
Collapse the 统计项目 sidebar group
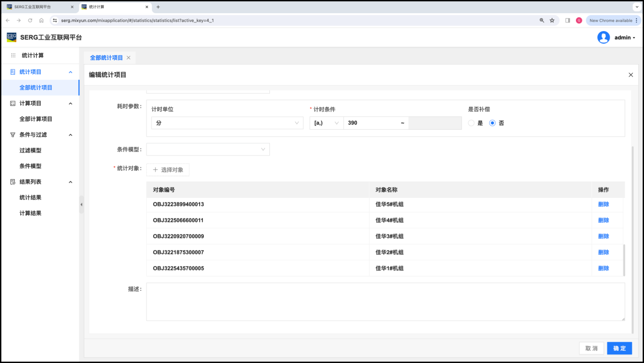tap(71, 72)
